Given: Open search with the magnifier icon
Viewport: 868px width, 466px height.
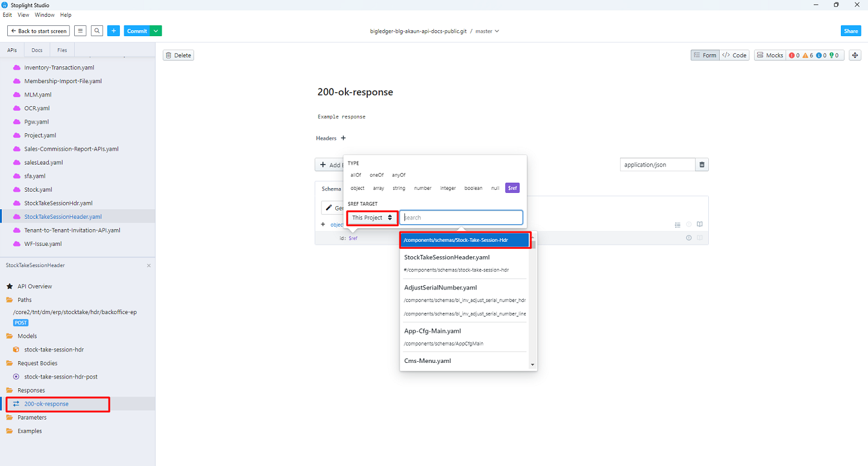Looking at the screenshot, I should pos(97,31).
